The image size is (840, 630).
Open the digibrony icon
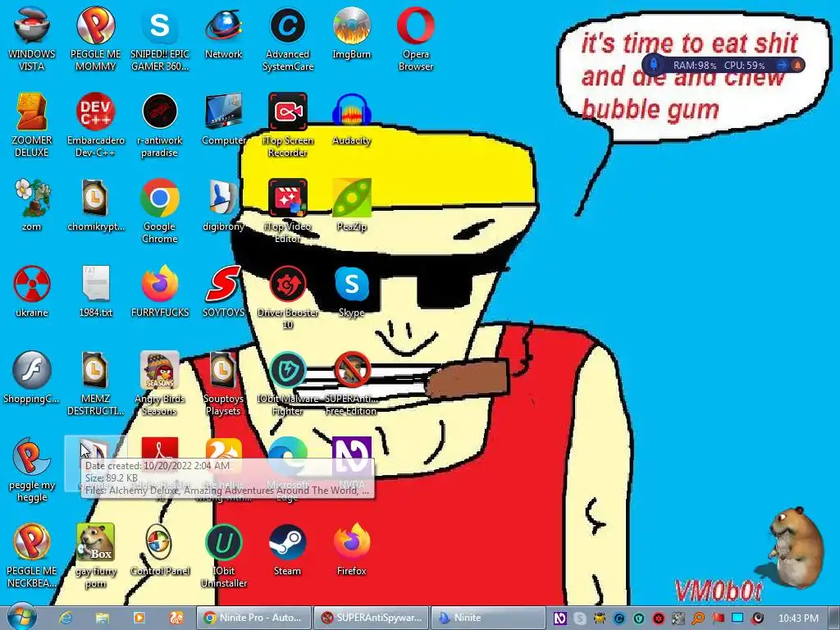coord(223,206)
